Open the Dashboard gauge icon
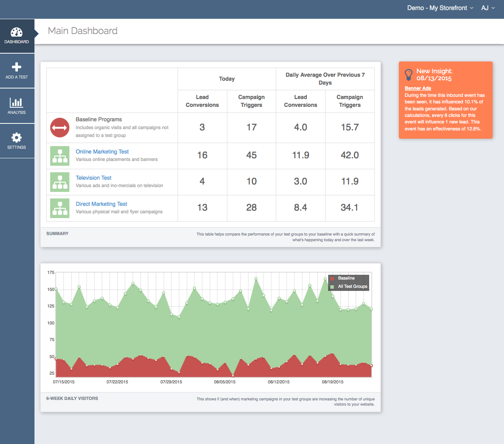This screenshot has height=444, width=504. [17, 32]
